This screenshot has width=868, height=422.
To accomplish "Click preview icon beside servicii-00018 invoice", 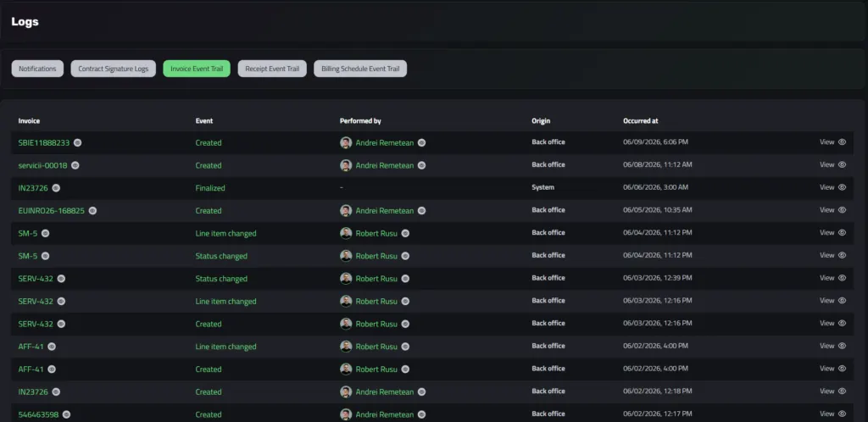I will click(75, 165).
